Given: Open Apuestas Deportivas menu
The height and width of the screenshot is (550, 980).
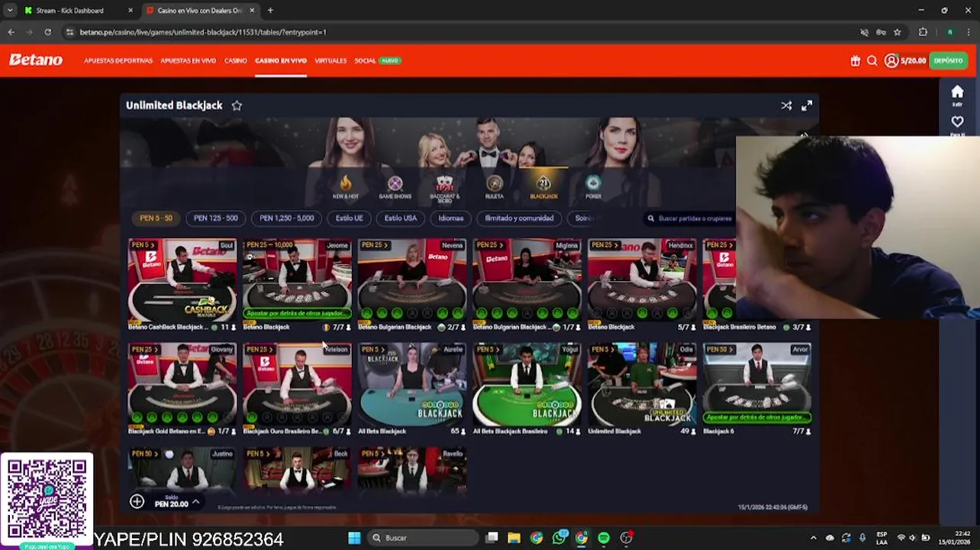Looking at the screenshot, I should (118, 60).
